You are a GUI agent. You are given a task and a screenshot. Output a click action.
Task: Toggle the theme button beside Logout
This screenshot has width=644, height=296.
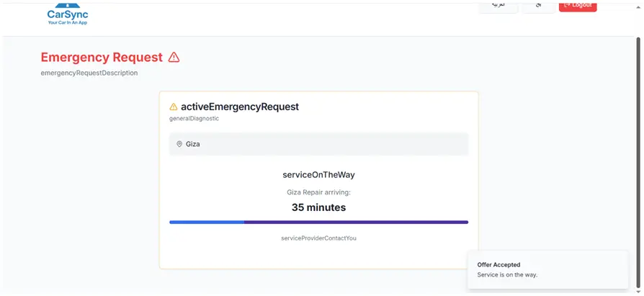point(538,6)
